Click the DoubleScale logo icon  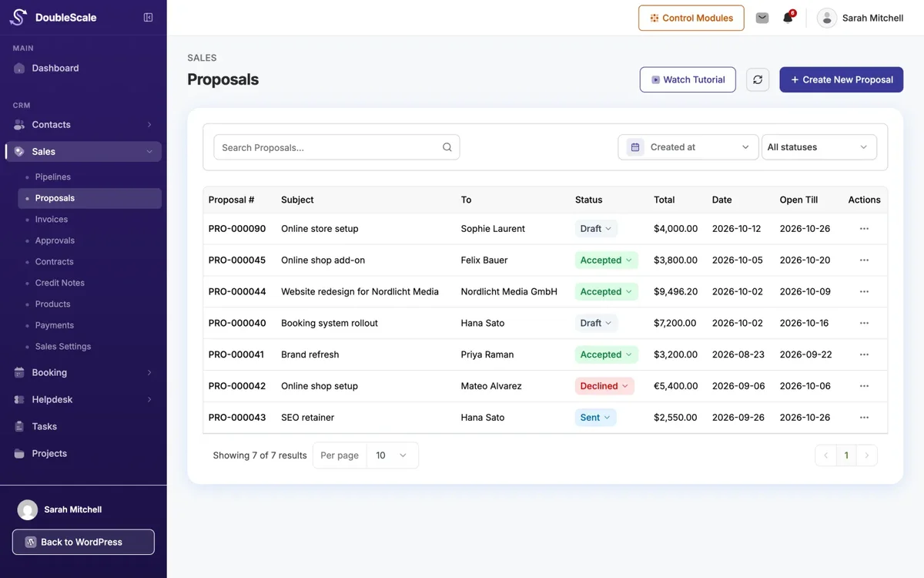pyautogui.click(x=18, y=17)
